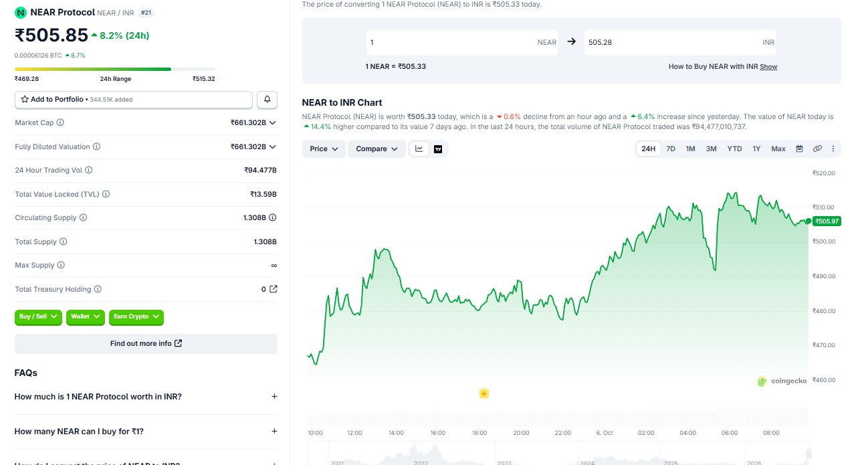Click info icon beside Circulating Supply label
Image resolution: width=868 pixels, height=465 pixels.
coord(83,217)
